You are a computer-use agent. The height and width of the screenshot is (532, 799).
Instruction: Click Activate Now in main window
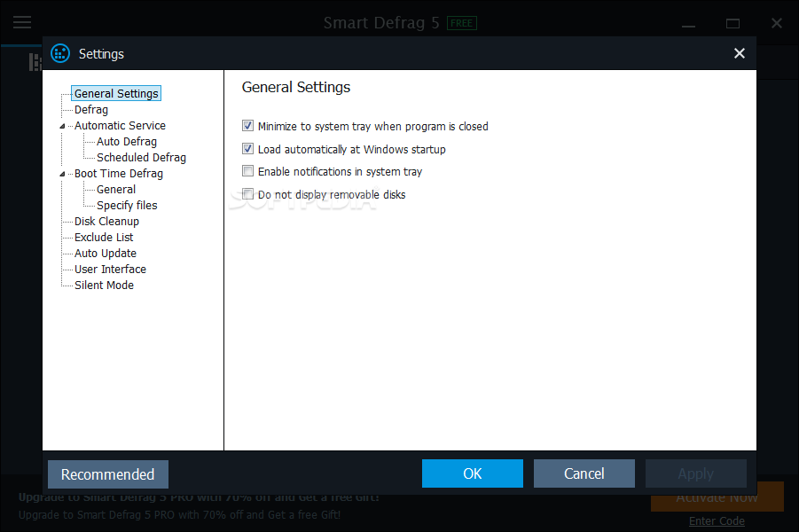(x=717, y=497)
